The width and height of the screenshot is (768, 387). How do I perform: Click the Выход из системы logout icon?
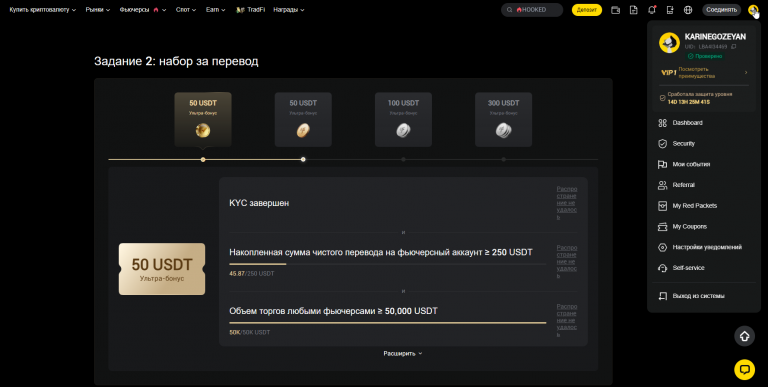point(663,296)
